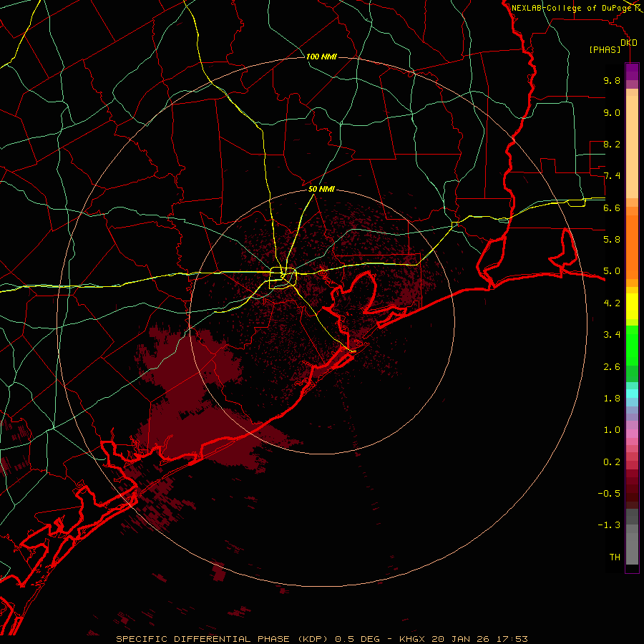644x644 pixels.
Task: Click the 100 NMI range ring label
Action: [321, 57]
